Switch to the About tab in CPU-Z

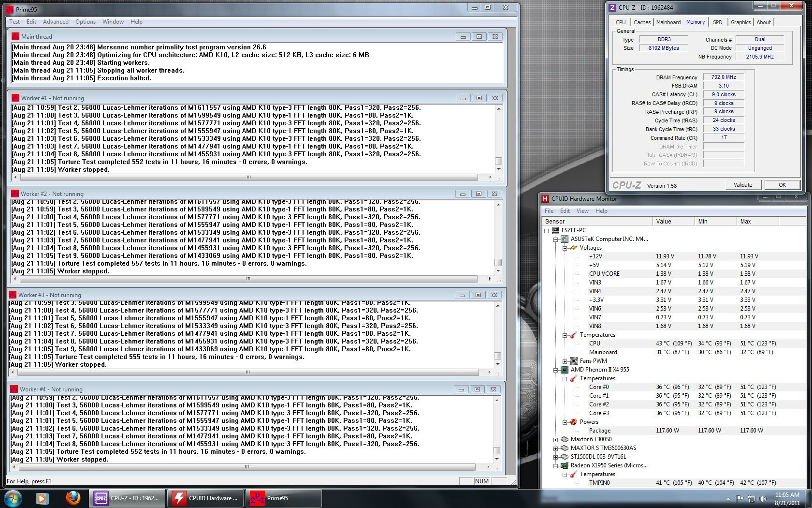pyautogui.click(x=764, y=22)
